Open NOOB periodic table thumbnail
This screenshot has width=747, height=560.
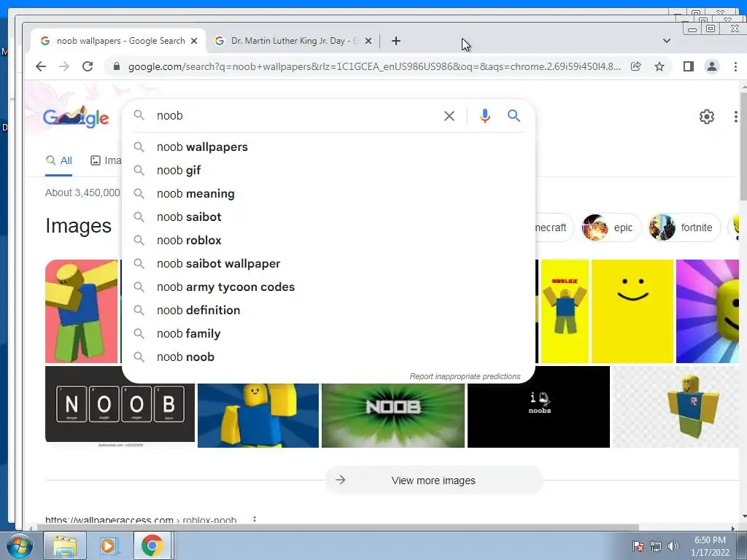pos(120,404)
